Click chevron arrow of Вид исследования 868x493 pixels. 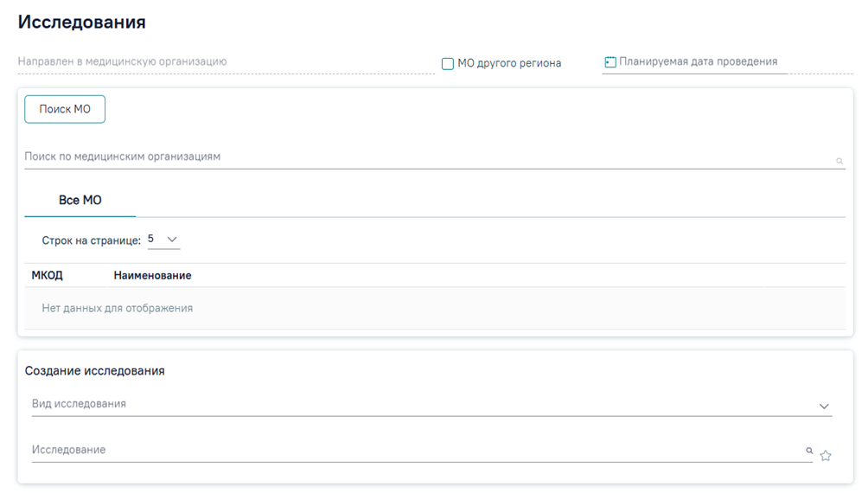(824, 407)
